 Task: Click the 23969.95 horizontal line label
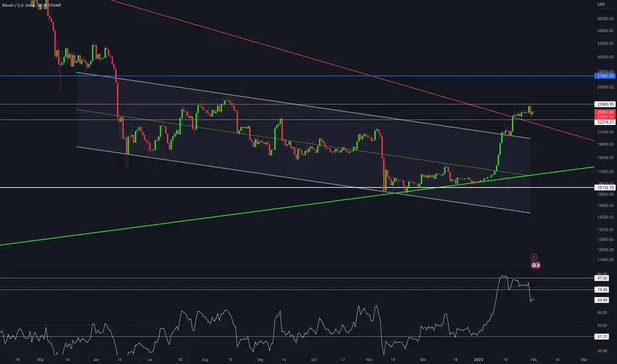coord(605,105)
